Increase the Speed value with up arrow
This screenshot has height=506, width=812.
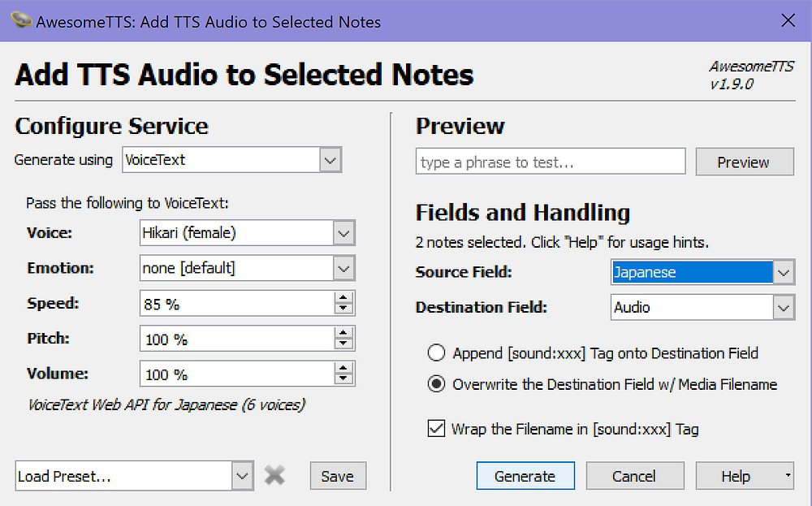click(x=343, y=298)
